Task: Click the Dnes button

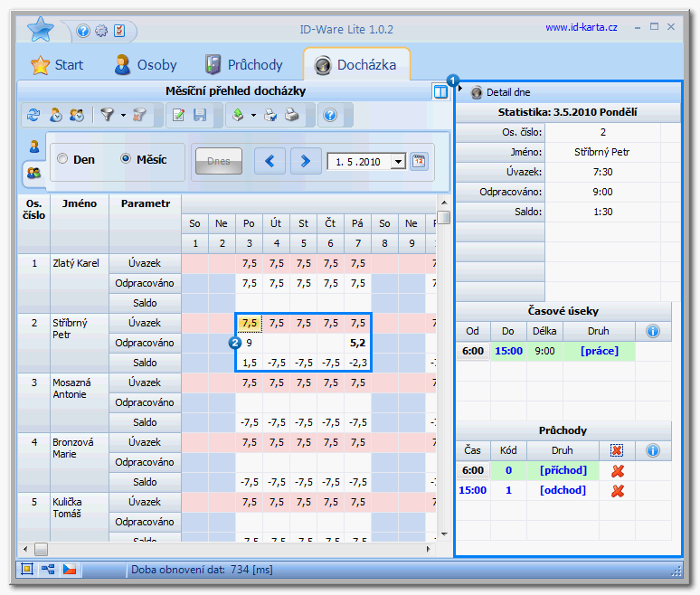Action: coord(219,161)
